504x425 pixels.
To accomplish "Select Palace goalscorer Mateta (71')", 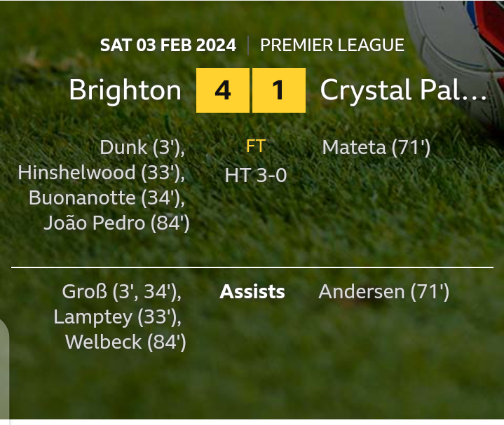I will 376,148.
